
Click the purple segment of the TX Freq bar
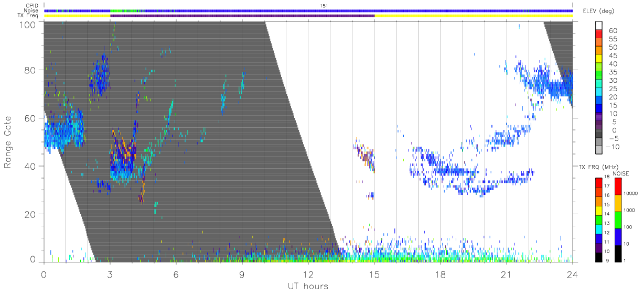coord(242,16)
